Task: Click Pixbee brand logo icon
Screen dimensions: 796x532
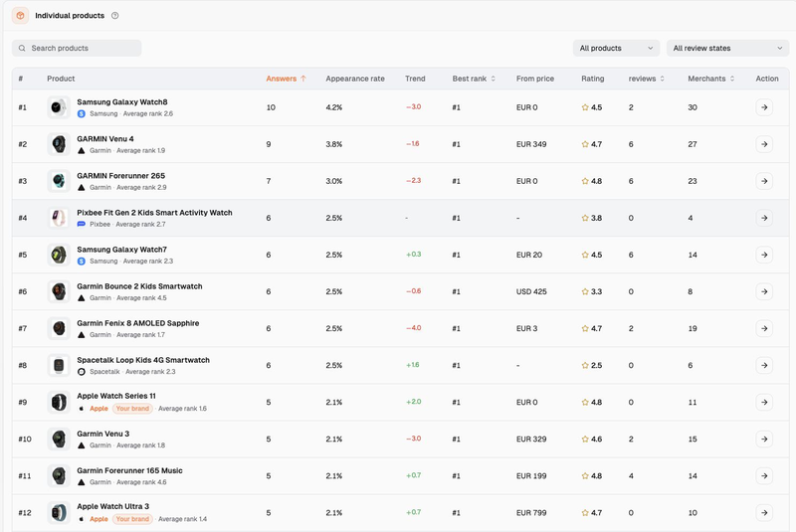Action: point(82,224)
